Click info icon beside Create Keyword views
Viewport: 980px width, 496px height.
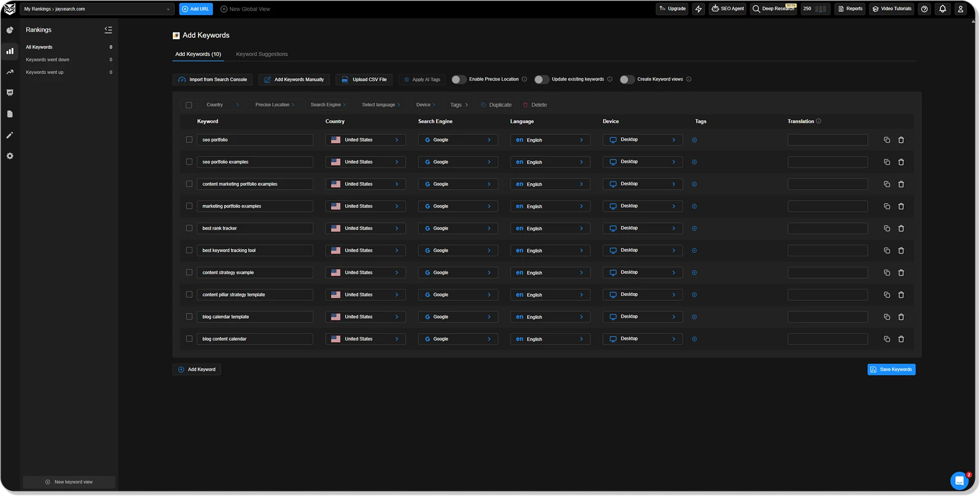689,79
